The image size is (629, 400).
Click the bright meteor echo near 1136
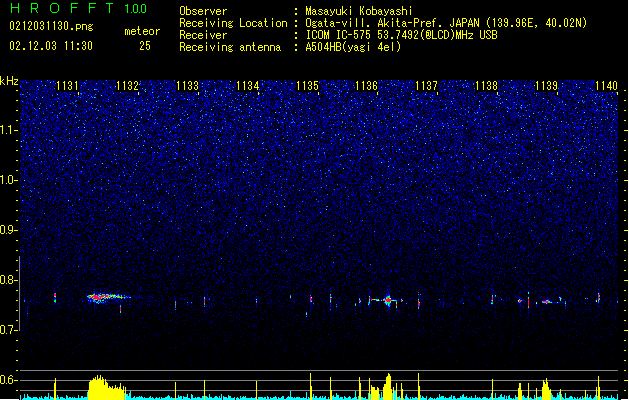pos(387,300)
